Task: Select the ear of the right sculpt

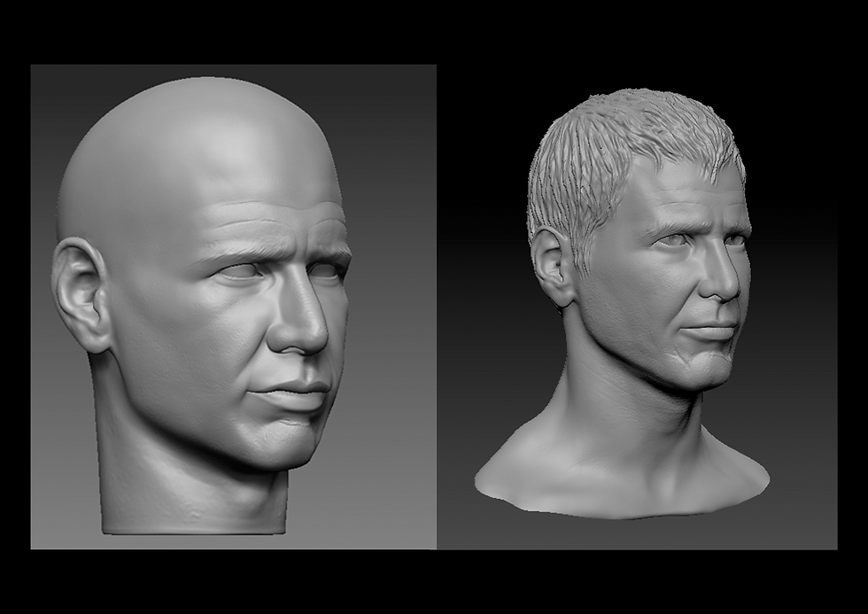Action: 556,266
